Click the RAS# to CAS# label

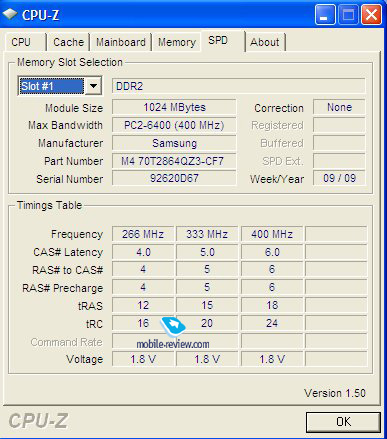coord(68,270)
